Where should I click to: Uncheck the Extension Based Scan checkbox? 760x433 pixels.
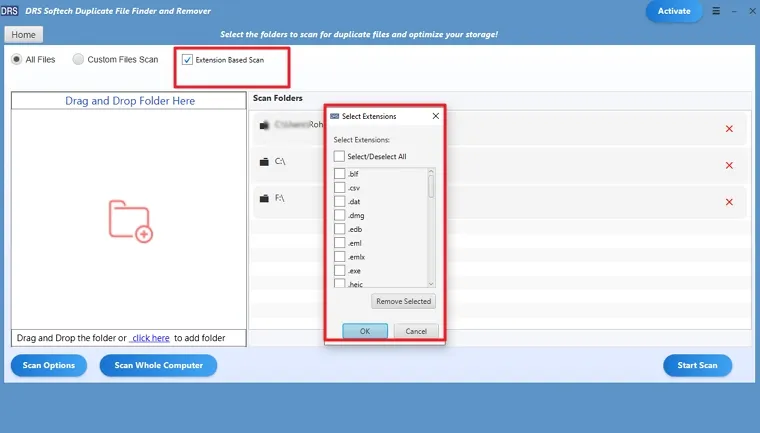pyautogui.click(x=187, y=60)
